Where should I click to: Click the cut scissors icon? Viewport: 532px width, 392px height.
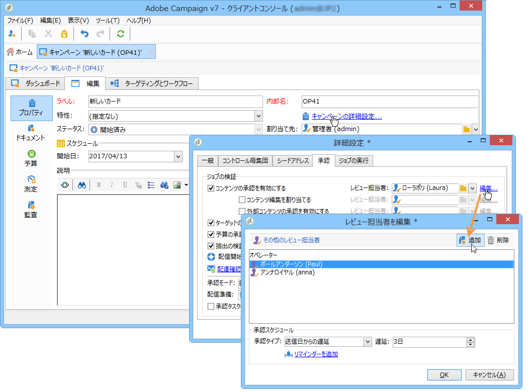click(x=48, y=34)
